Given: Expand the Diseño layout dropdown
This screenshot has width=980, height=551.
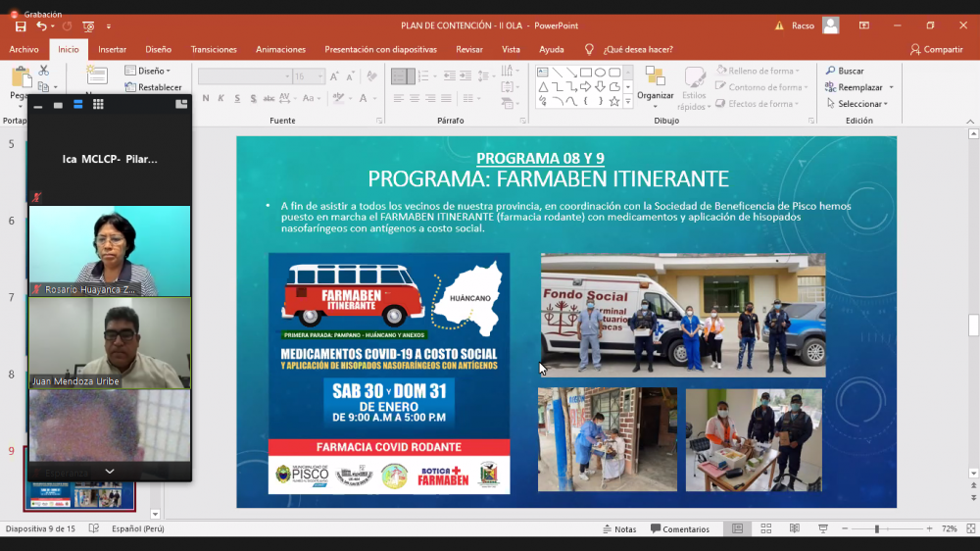Looking at the screenshot, I should 148,71.
